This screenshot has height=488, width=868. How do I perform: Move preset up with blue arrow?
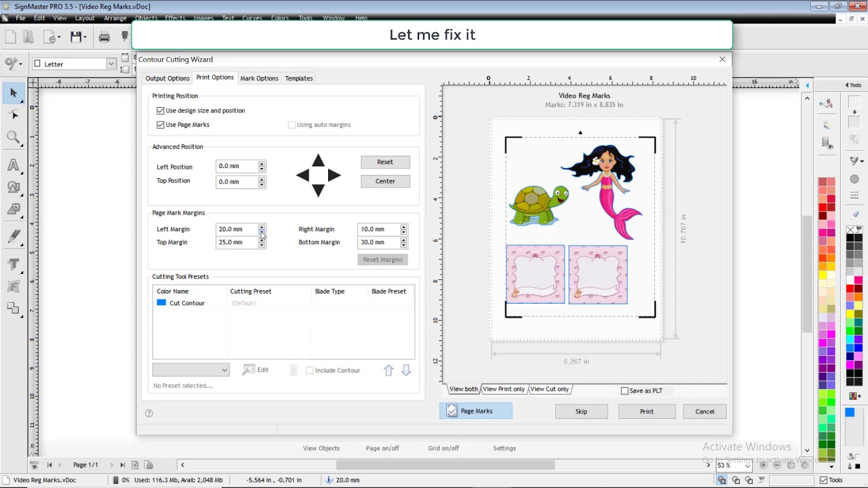point(389,370)
